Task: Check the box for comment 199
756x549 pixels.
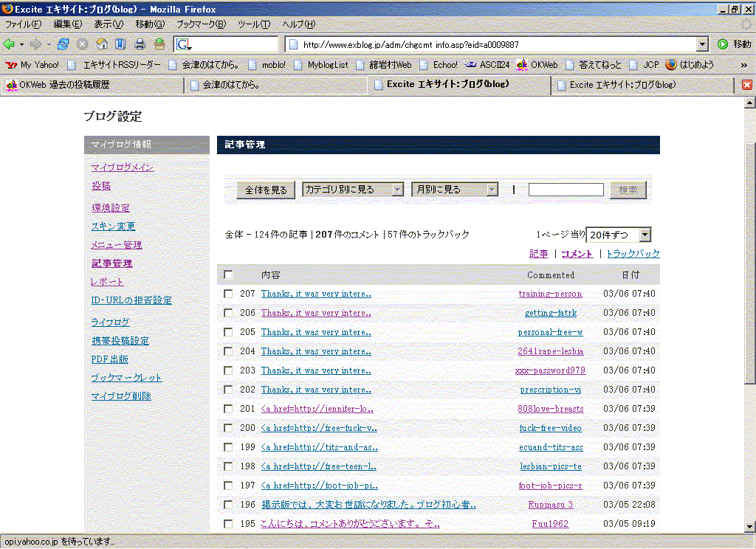Action: pos(229,447)
